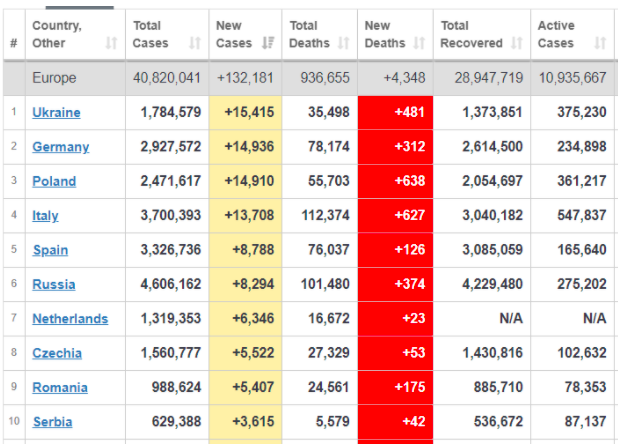
Task: Click Germany new cases +14,936
Action: point(249,147)
